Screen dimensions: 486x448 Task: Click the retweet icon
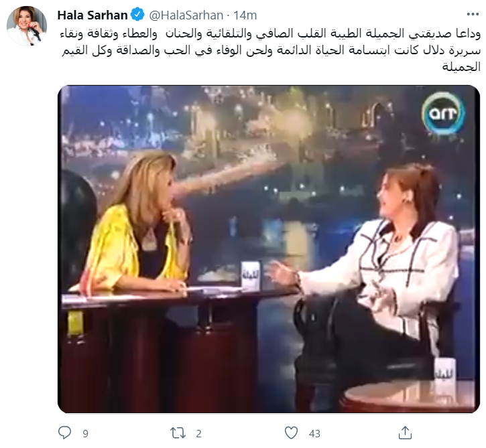[x=178, y=433]
